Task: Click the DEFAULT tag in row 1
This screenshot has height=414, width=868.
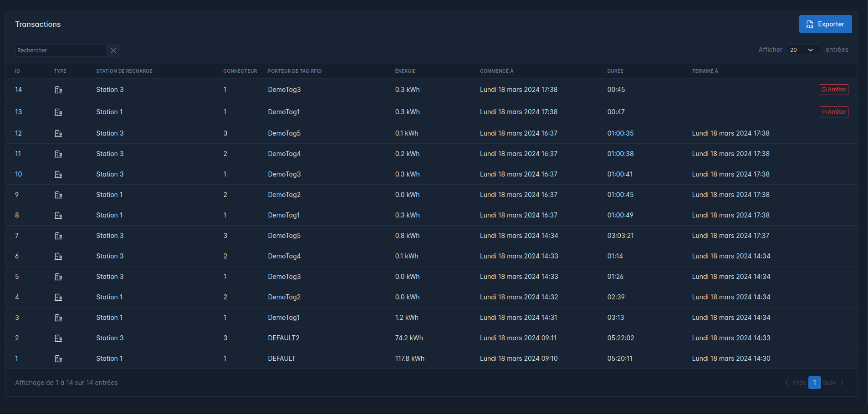Action: 282,358
